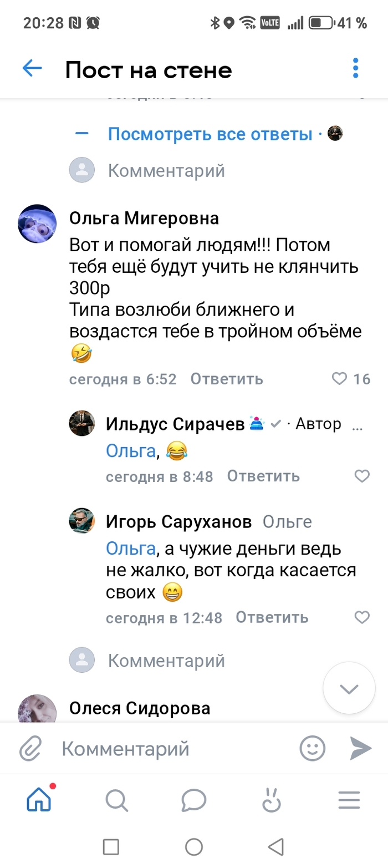
Task: Collapse replies via Посмотреть все ответы
Action: pyautogui.click(x=210, y=134)
